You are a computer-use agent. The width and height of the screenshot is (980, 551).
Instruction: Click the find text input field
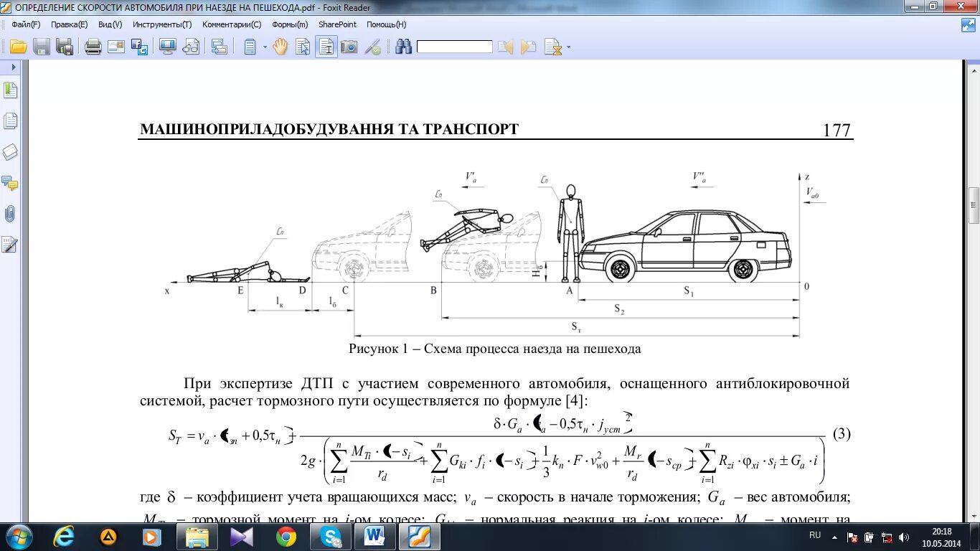tap(455, 47)
